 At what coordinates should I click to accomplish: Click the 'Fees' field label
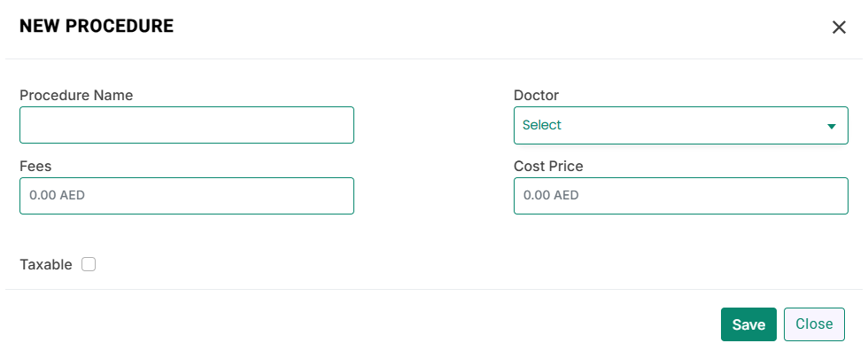[35, 166]
